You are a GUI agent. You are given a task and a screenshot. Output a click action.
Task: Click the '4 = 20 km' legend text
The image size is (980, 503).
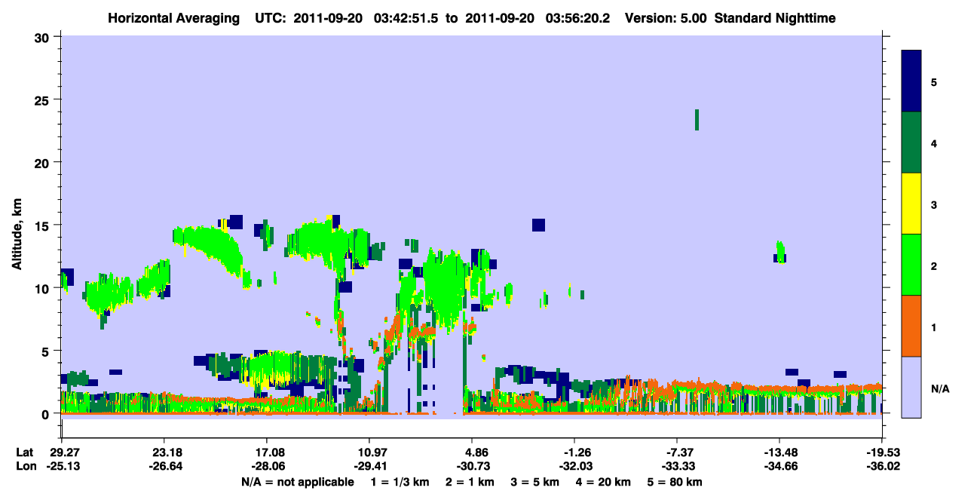click(x=603, y=482)
